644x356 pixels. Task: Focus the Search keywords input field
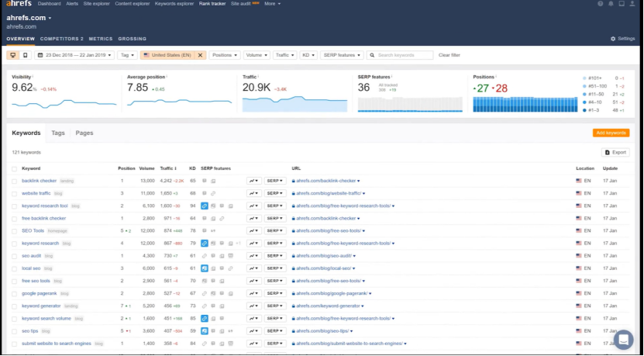(400, 55)
